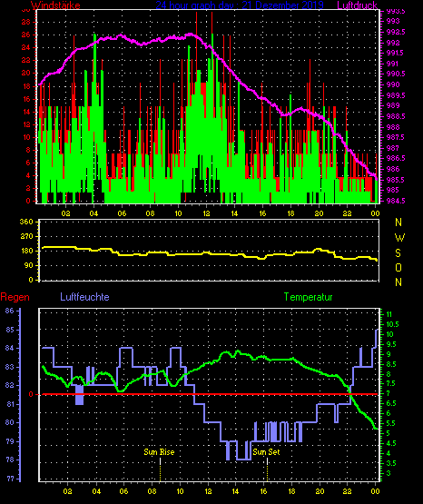This screenshot has height=504, width=423.
Task: Click the S compass letter
Action: [x=398, y=253]
